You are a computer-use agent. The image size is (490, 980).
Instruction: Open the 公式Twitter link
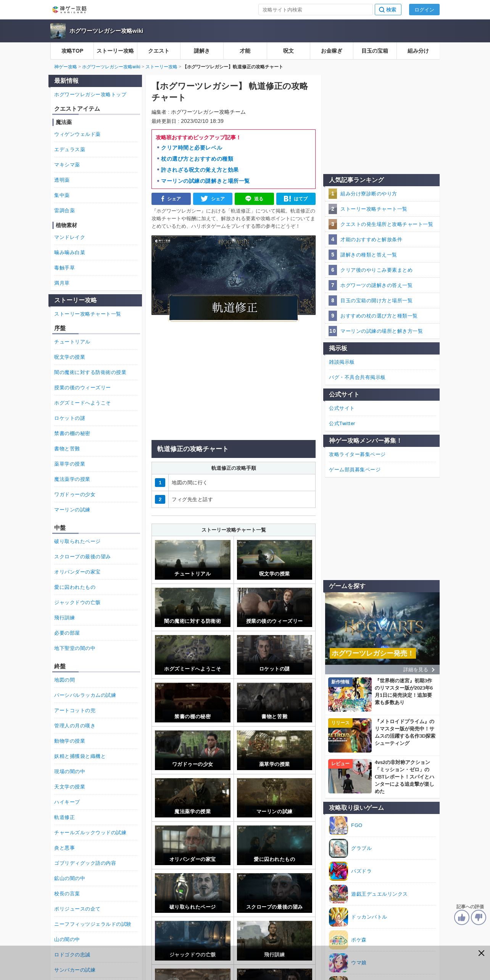point(342,424)
